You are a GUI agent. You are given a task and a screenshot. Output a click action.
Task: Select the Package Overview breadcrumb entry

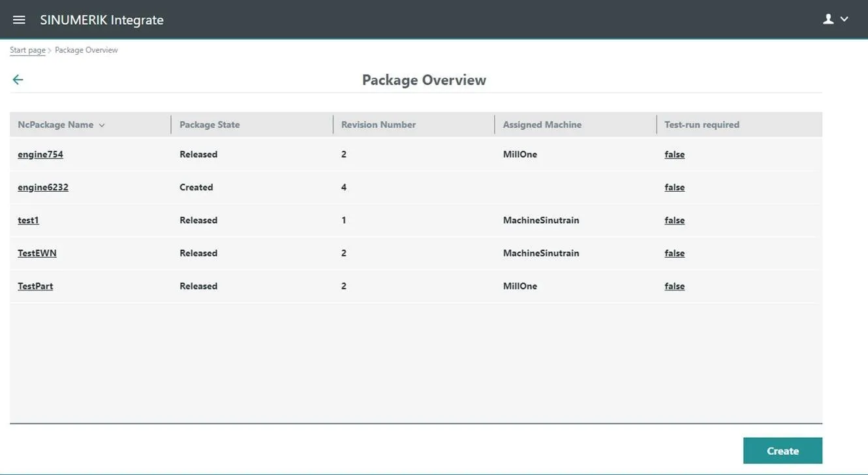tap(85, 50)
